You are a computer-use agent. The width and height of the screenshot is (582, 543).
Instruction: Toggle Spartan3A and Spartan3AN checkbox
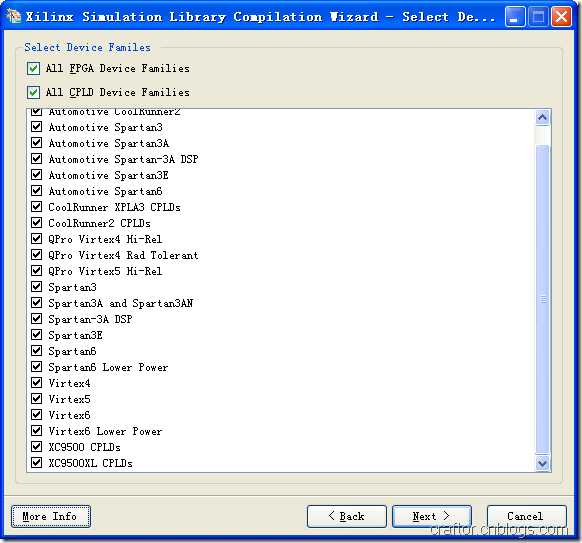(x=36, y=303)
